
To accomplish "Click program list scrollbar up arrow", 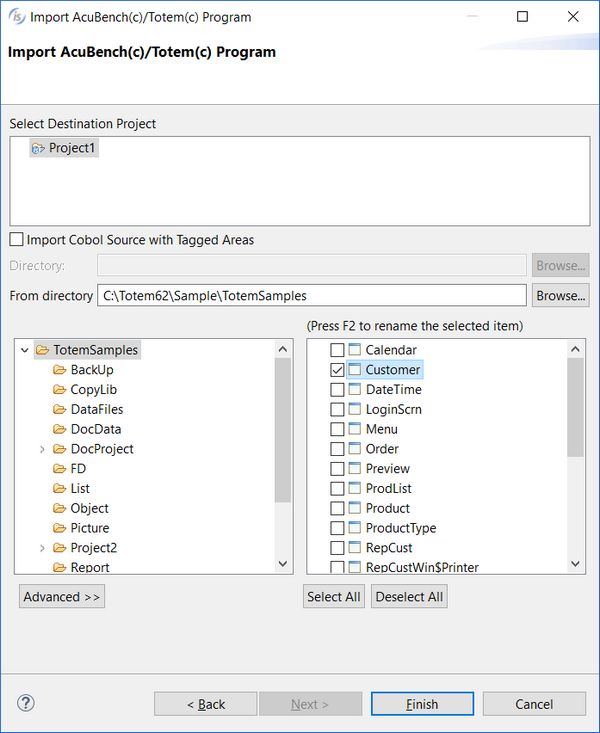I will 575,349.
